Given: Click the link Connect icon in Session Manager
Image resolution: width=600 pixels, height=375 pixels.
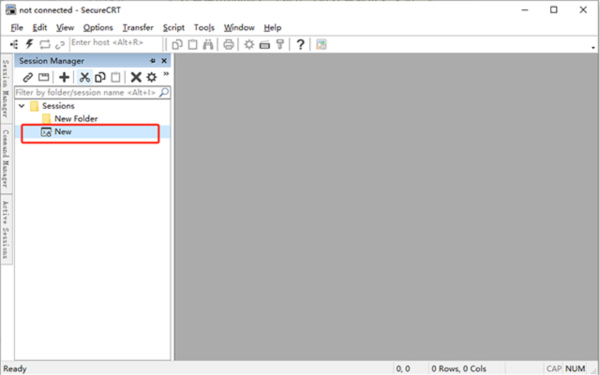Looking at the screenshot, I should (28, 77).
